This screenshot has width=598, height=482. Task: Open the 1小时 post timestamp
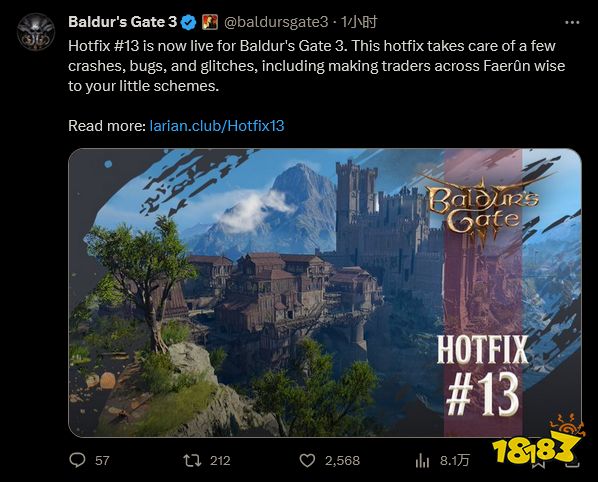(x=358, y=22)
